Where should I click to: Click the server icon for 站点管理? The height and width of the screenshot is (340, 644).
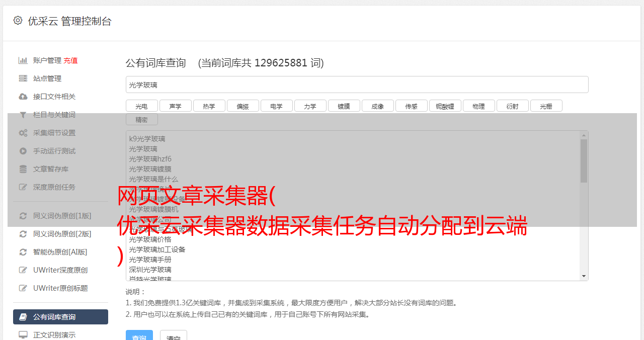pyautogui.click(x=23, y=78)
